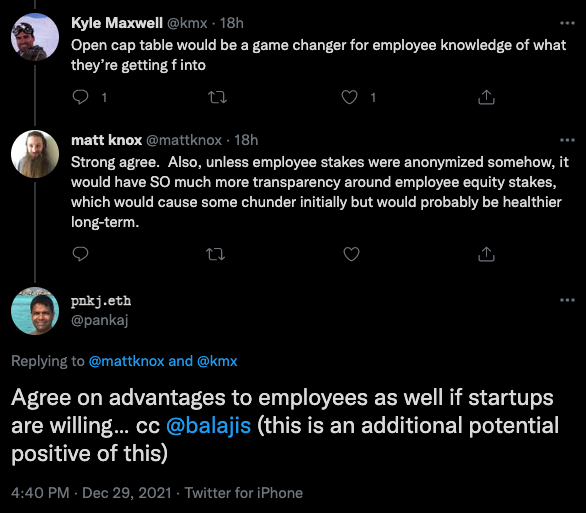This screenshot has height=513, width=586.
Task: Retweet matt knox's tweet
Action: pos(216,254)
